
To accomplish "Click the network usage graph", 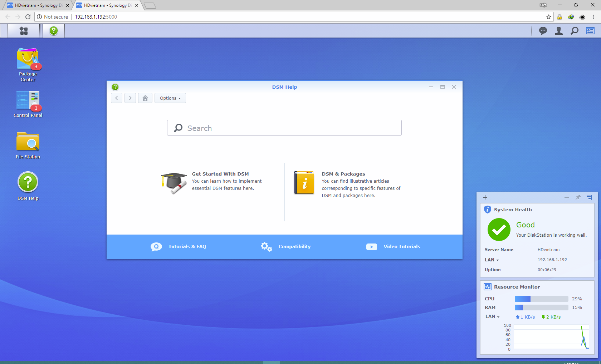I will [x=551, y=337].
